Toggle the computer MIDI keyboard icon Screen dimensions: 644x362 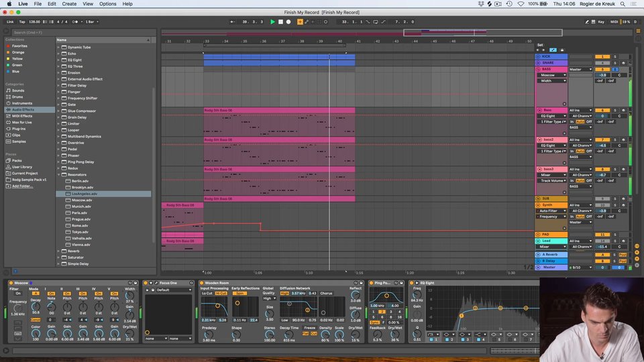point(593,21)
